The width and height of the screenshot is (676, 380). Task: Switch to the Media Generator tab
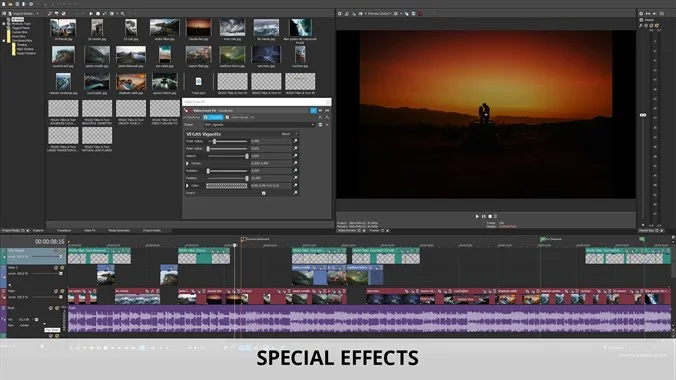click(119, 231)
